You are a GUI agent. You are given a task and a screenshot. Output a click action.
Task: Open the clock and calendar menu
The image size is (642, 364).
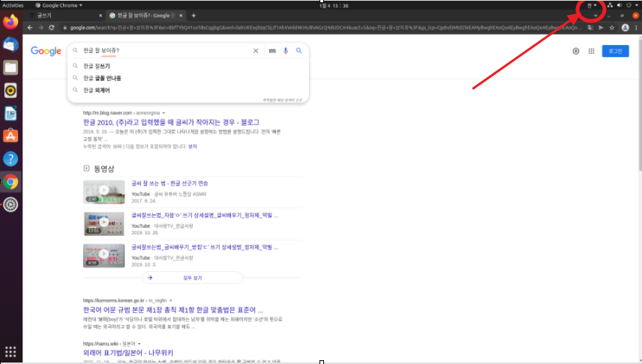pyautogui.click(x=334, y=6)
